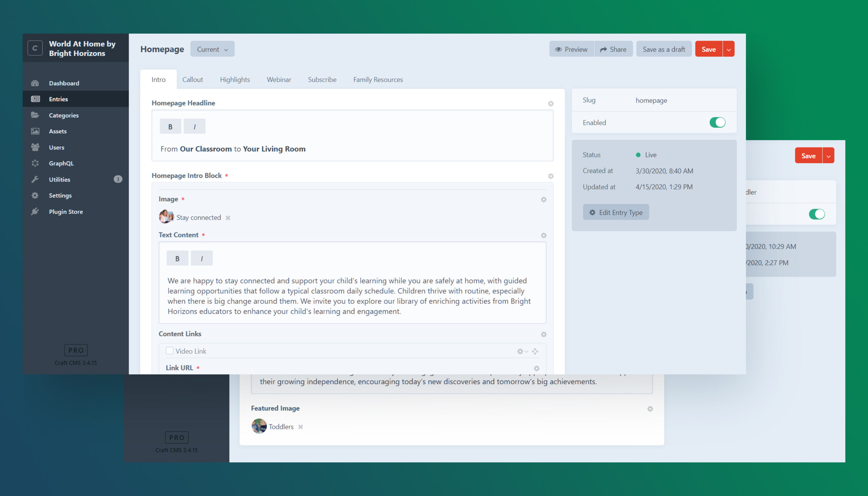Viewport: 868px width, 496px height.
Task: Switch to the Webinar tab
Action: (x=279, y=79)
